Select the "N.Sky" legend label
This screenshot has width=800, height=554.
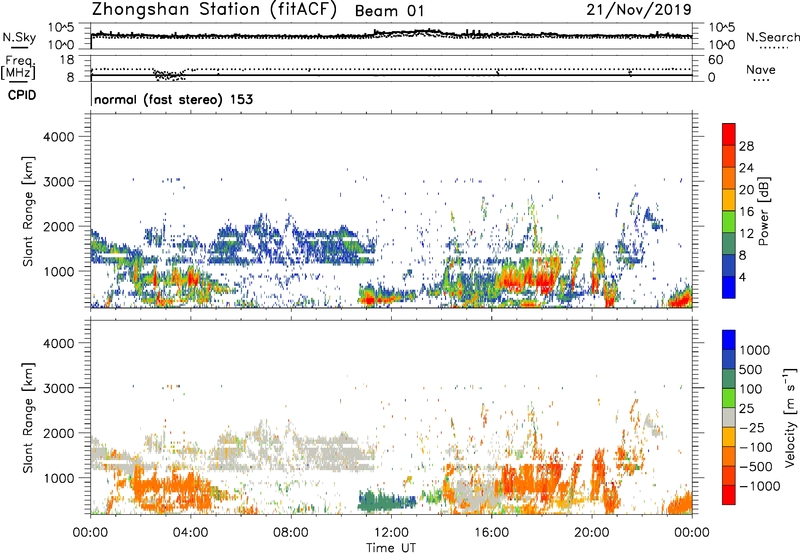19,37
